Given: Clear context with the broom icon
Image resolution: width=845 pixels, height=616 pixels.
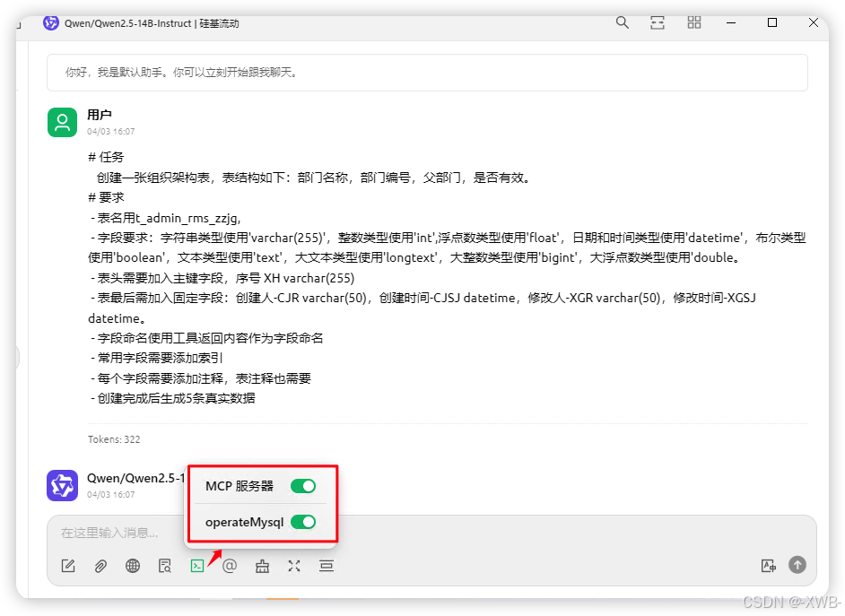Looking at the screenshot, I should (262, 566).
